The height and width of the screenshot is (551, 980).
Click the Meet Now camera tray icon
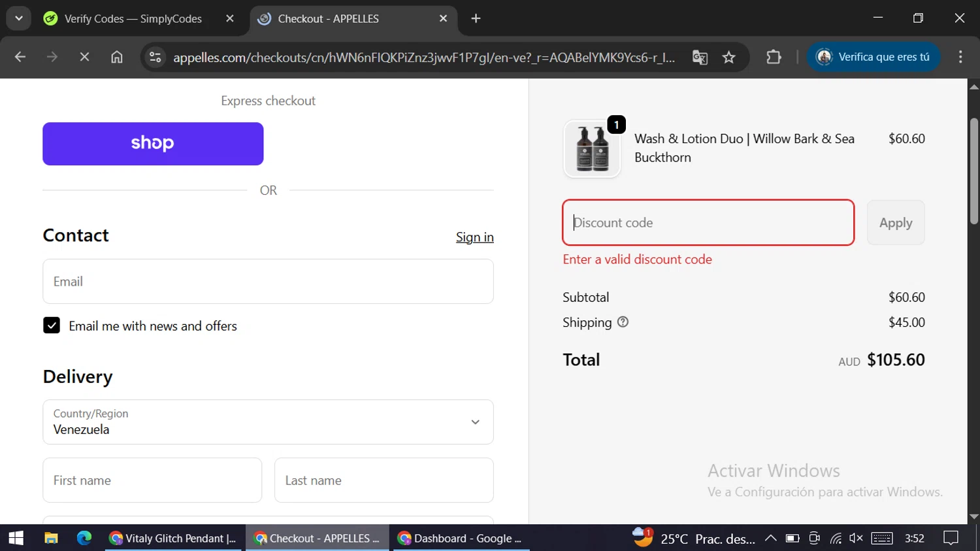[x=814, y=538]
